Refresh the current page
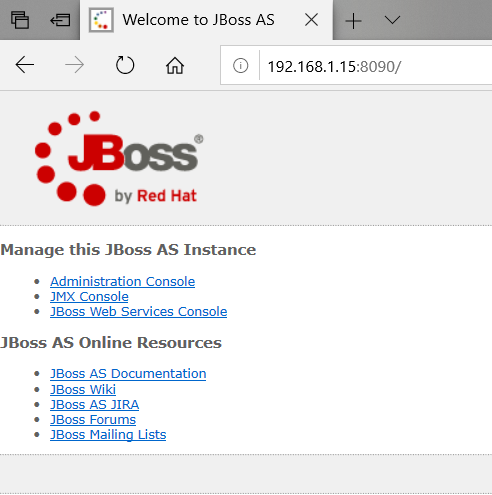 (x=125, y=65)
